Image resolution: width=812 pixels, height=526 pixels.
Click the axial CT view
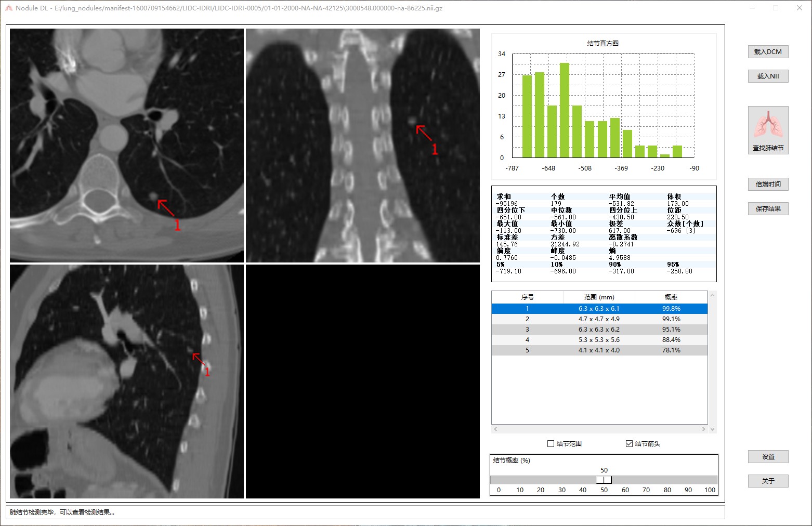[127, 145]
